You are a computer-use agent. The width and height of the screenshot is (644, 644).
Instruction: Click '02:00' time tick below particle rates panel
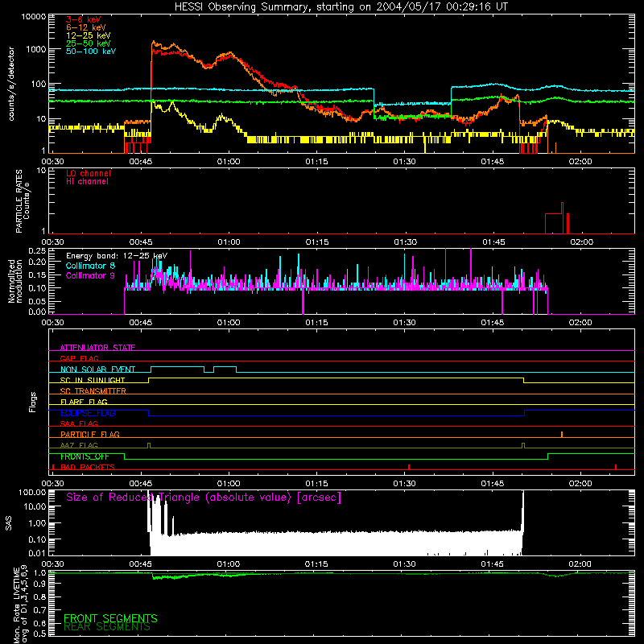pos(581,242)
